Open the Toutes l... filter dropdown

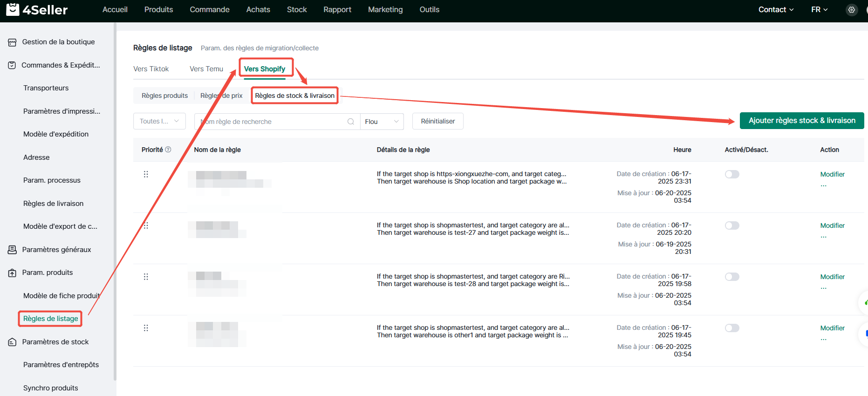pyautogui.click(x=159, y=121)
